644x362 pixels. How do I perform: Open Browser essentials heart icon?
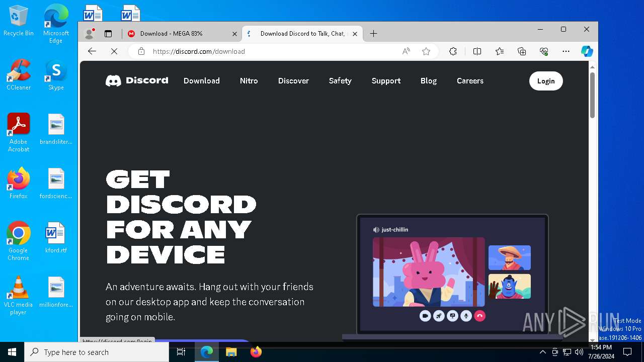coord(544,51)
